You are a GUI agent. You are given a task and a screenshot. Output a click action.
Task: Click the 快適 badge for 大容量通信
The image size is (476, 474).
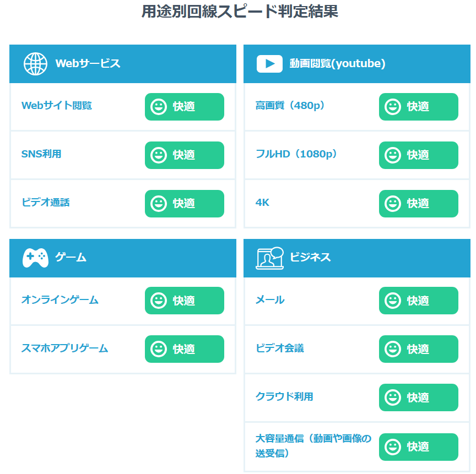click(x=419, y=446)
